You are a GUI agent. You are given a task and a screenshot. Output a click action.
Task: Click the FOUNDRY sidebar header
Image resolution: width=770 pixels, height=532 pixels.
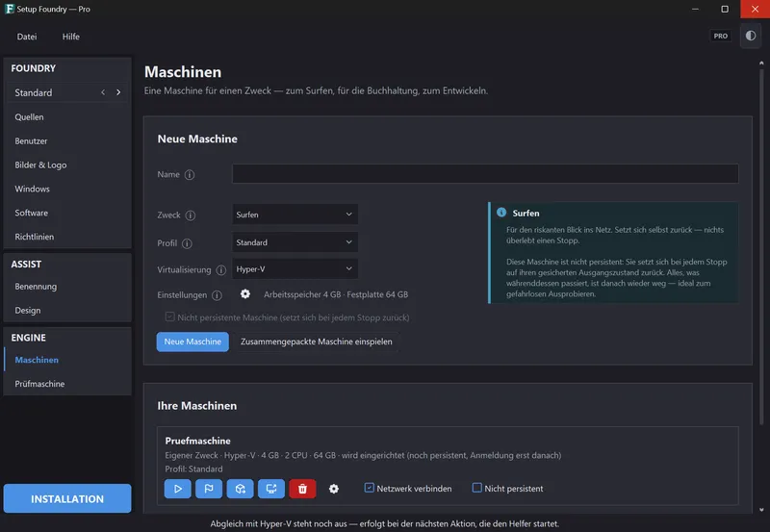[x=34, y=68]
